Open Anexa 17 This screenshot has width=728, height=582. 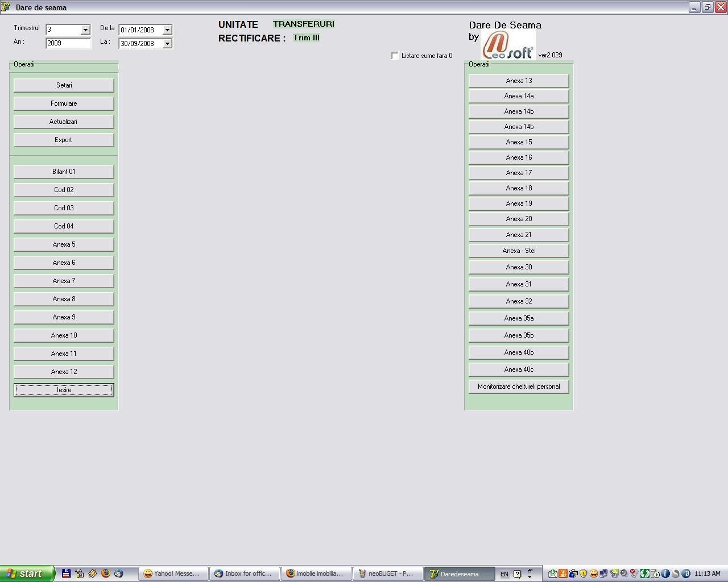click(x=519, y=173)
